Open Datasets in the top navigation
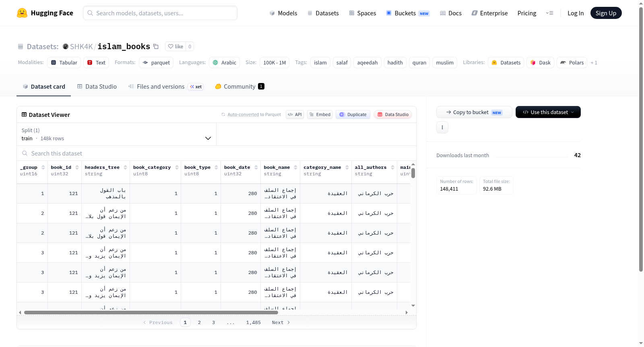Viewport: 644px width, 347px height. coord(323,13)
